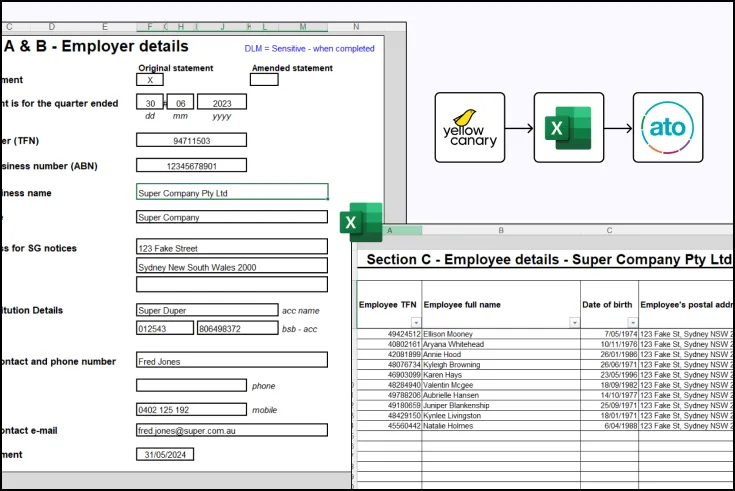Click the date field 31/05/2024
Viewport: 735px width, 491px height.
click(x=165, y=454)
